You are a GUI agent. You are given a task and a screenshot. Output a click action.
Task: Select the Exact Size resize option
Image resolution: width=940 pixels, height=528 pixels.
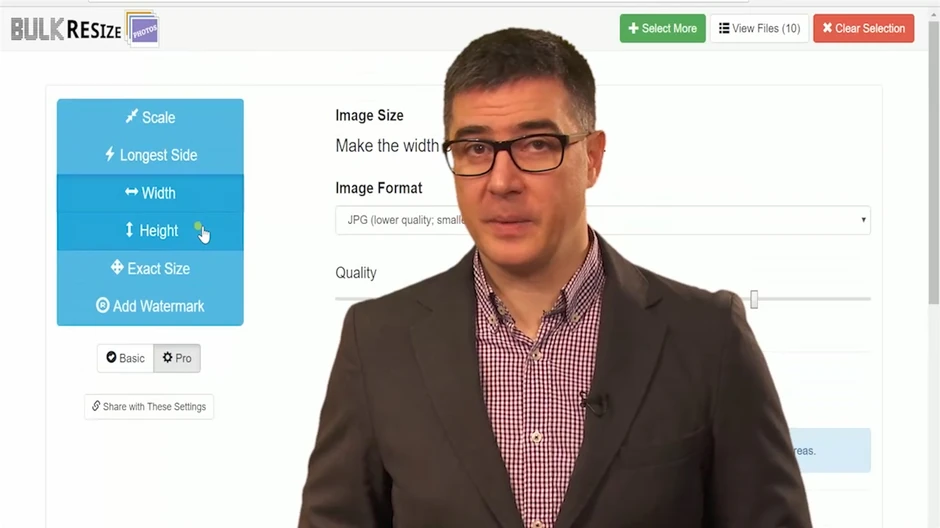pos(150,268)
